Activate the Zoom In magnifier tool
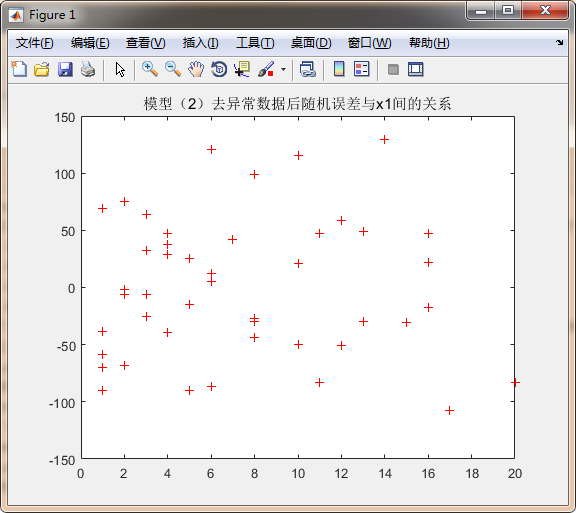The height and width of the screenshot is (513, 576). 150,69
